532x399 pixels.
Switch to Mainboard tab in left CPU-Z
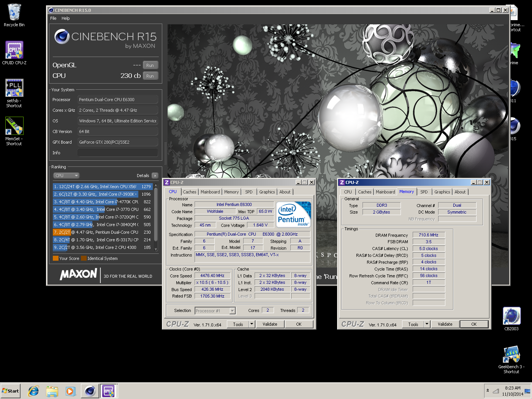click(x=210, y=192)
